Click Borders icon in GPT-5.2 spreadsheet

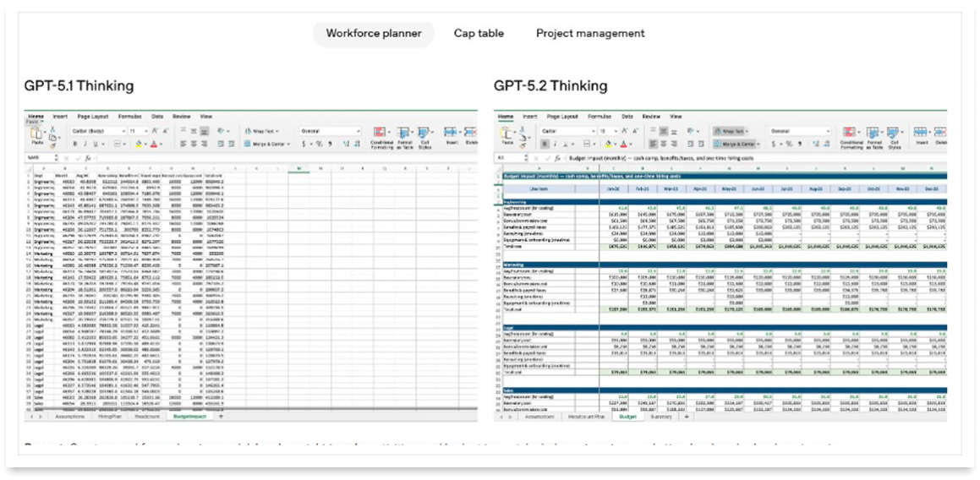tap(586, 144)
